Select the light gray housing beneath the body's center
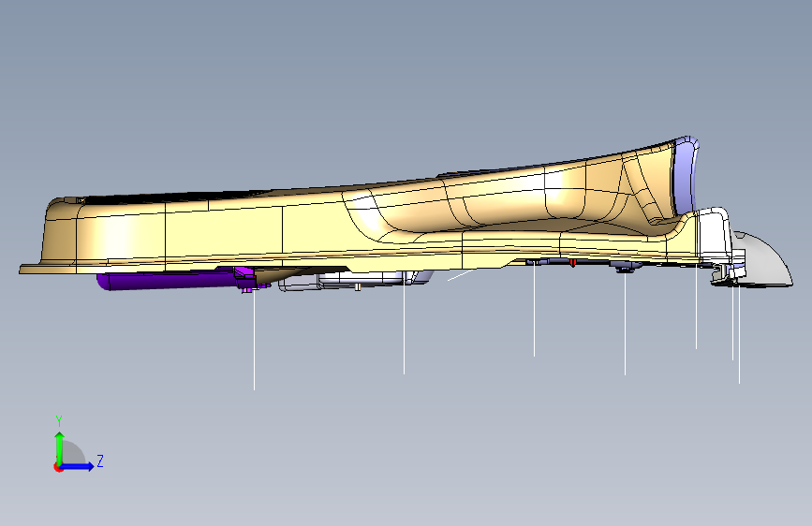This screenshot has height=526, width=812. pos(358,280)
